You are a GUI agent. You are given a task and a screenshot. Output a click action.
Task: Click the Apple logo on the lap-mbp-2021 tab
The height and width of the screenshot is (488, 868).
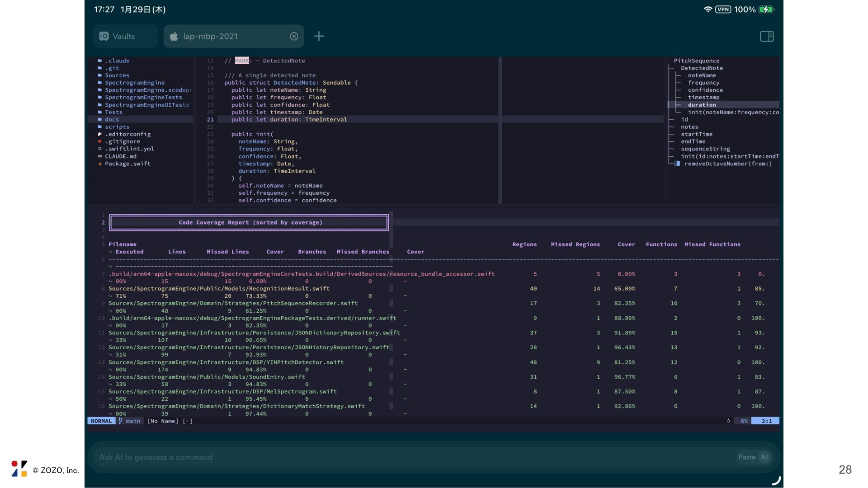tap(174, 37)
